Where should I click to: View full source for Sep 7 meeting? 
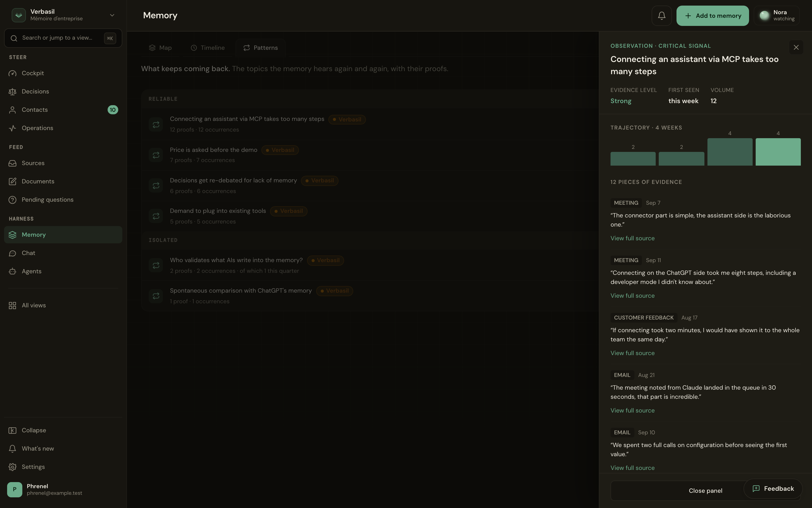coord(632,238)
